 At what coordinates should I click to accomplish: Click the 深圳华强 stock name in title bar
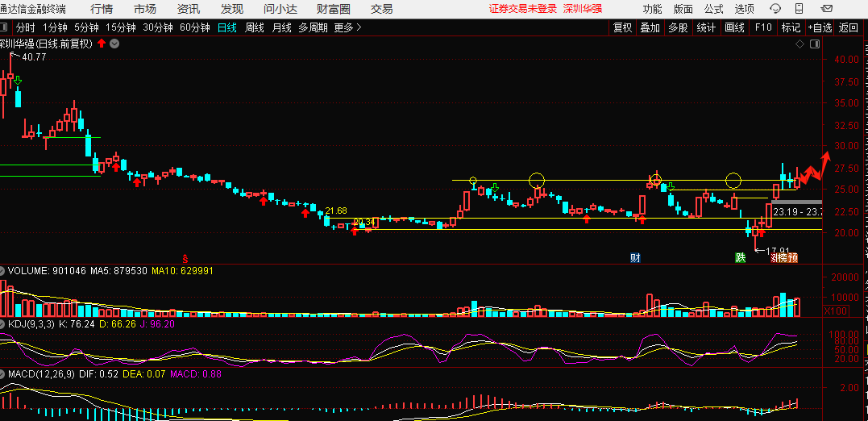pos(583,9)
